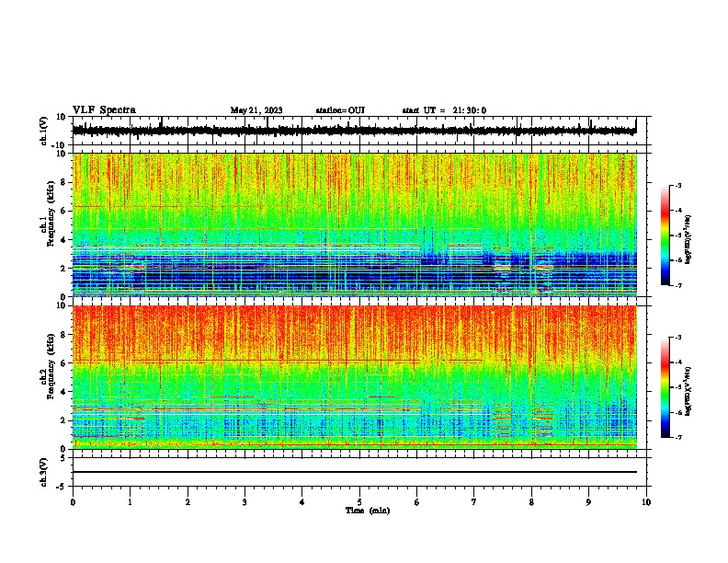
Task: Click the ch.1 voltage waveform trace
Action: tap(354, 130)
